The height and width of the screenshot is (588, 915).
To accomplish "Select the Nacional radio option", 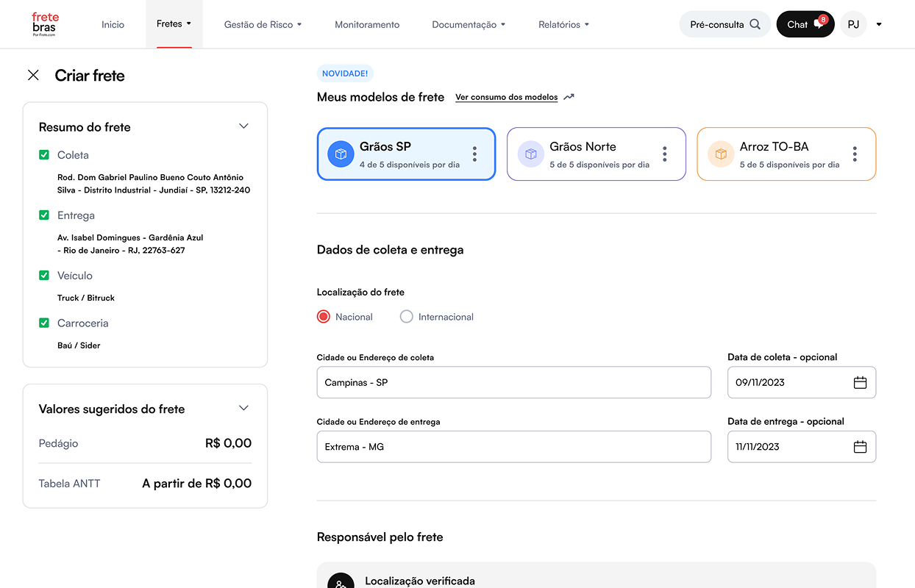I will coord(324,317).
